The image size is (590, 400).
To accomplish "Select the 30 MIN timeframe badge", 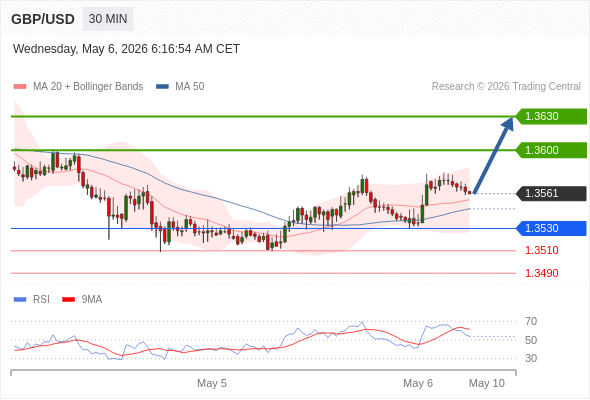I will click(x=108, y=19).
